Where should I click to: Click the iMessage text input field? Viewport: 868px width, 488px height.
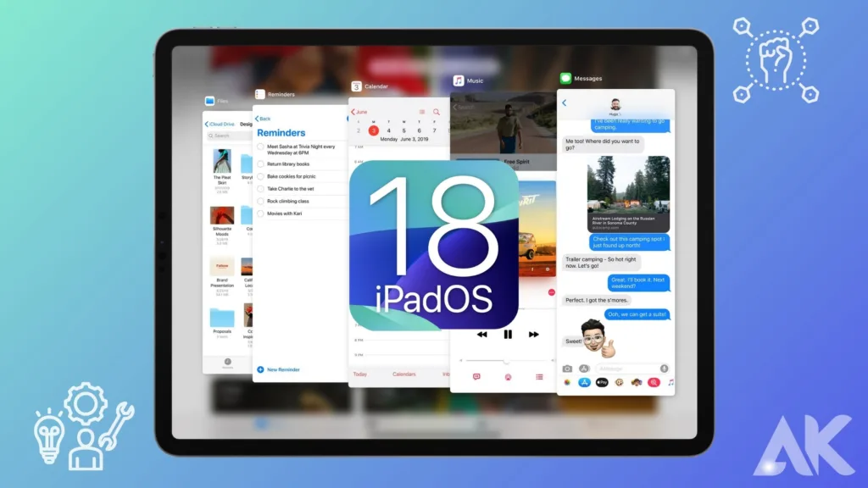(x=632, y=369)
